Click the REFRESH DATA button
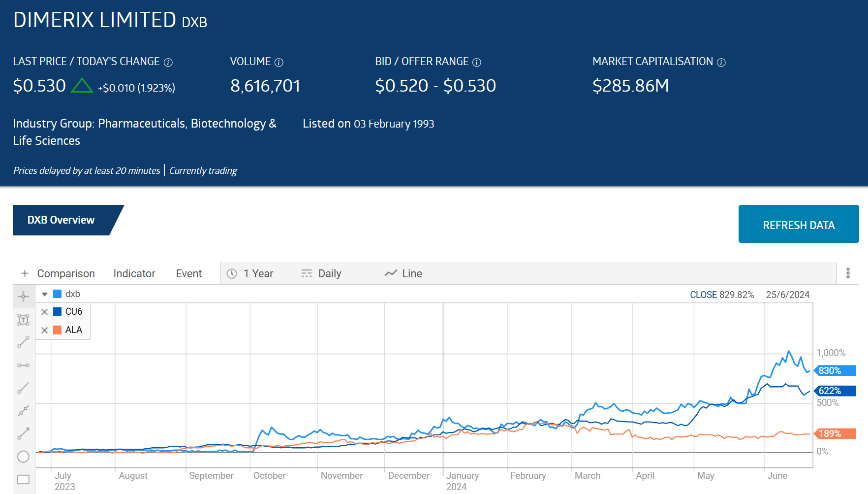Viewport: 868px width, 494px height. [799, 224]
